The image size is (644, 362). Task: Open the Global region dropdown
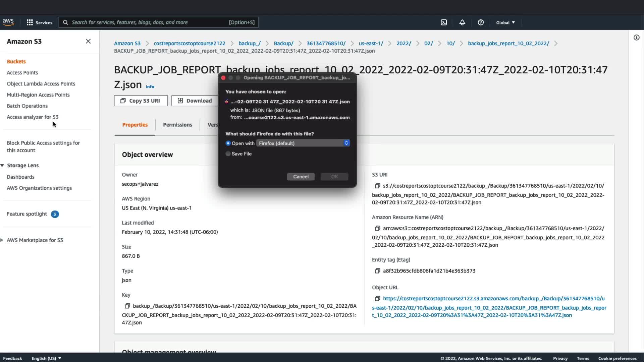pyautogui.click(x=505, y=22)
